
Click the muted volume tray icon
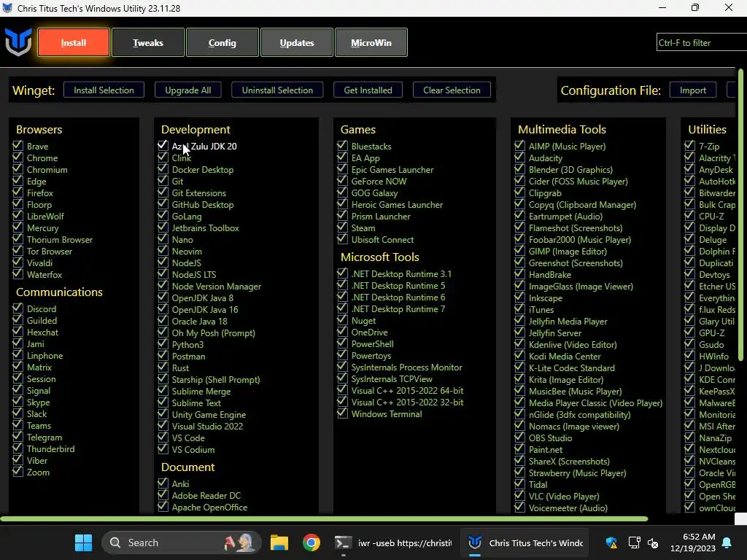pyautogui.click(x=653, y=542)
